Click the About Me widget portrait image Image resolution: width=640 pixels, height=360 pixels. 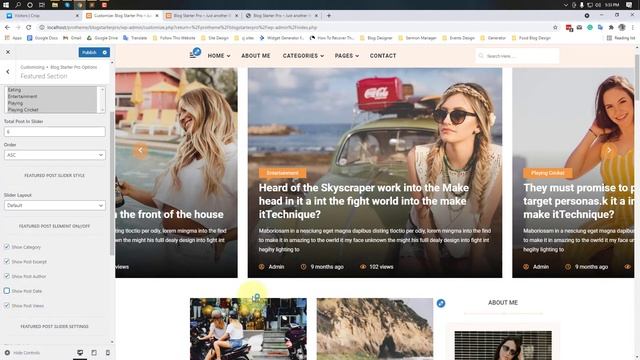pyautogui.click(x=503, y=345)
